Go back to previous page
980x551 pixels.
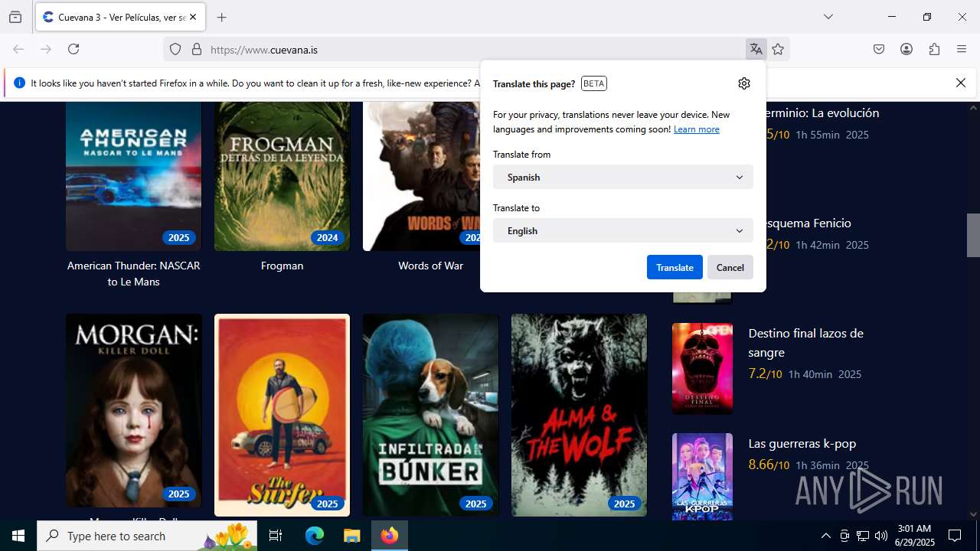point(18,49)
